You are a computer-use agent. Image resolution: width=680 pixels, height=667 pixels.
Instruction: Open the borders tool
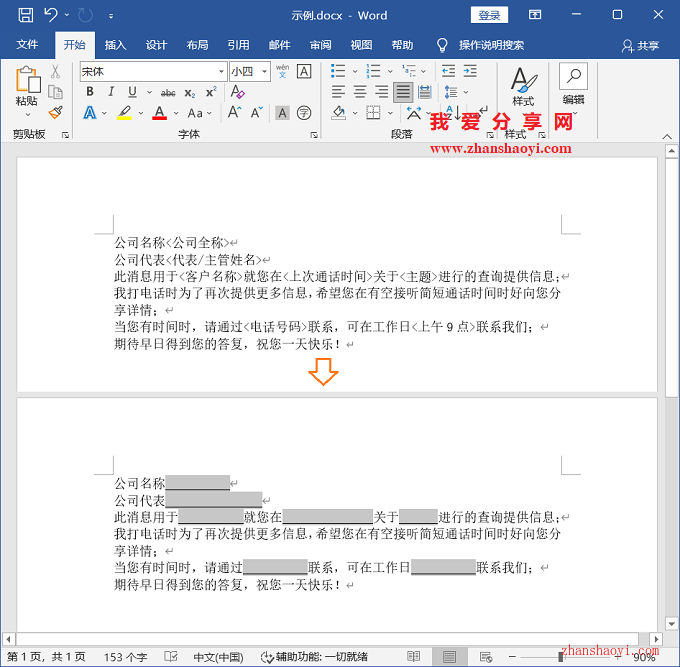[373, 113]
